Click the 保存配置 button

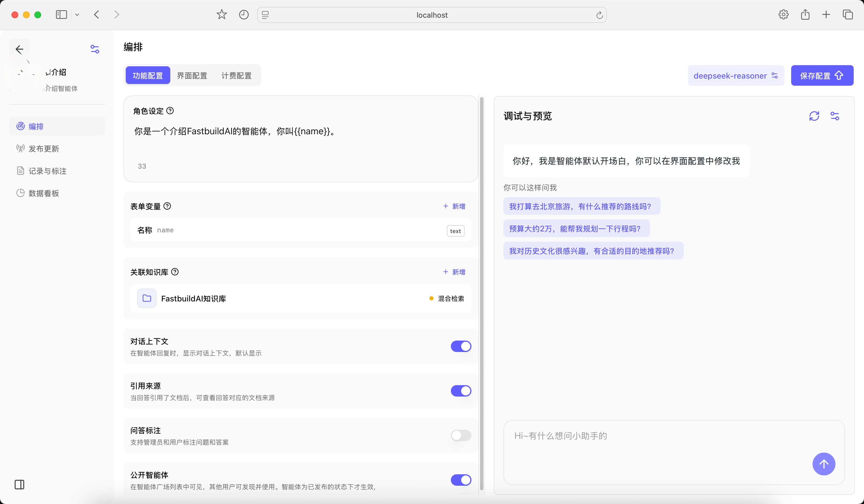click(822, 75)
